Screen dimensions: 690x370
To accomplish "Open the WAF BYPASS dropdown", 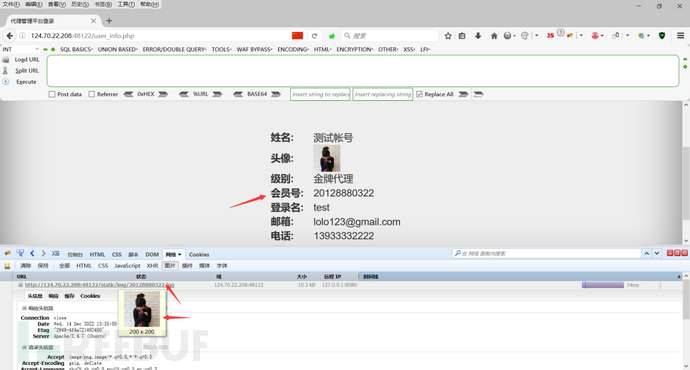I will point(254,49).
